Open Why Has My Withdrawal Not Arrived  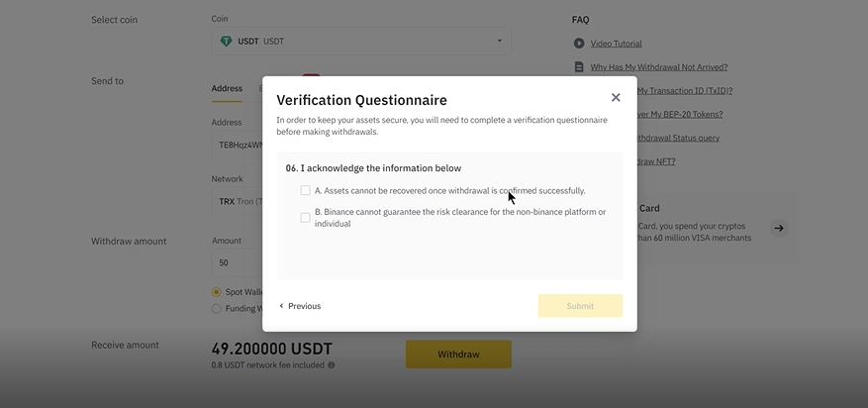(659, 67)
